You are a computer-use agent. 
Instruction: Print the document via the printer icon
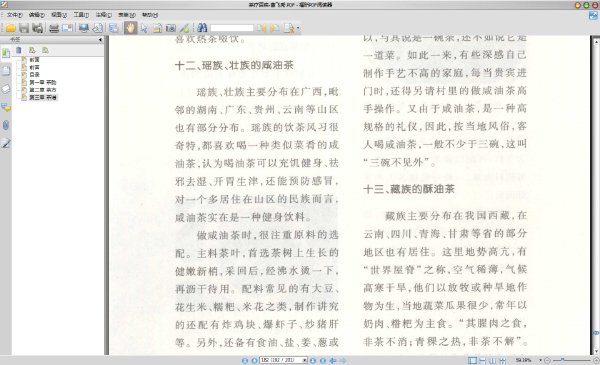pos(54,28)
